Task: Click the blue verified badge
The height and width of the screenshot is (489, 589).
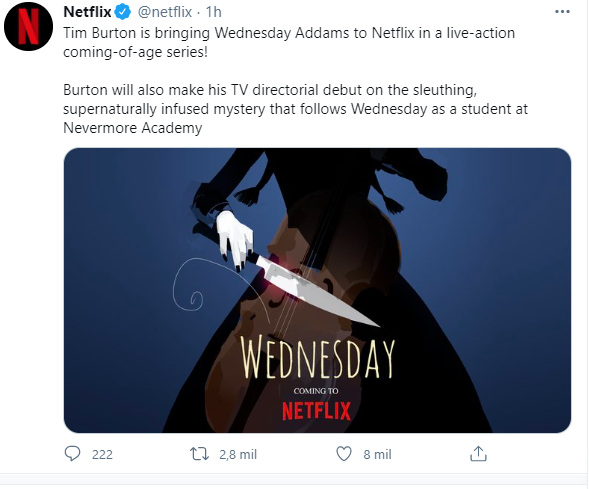Action: [122, 12]
